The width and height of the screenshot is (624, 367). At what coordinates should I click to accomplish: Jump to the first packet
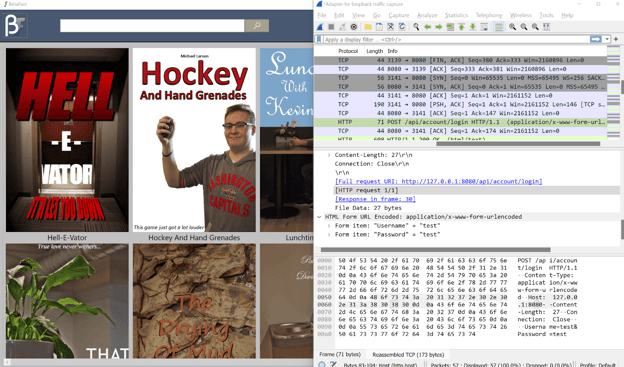(461, 27)
